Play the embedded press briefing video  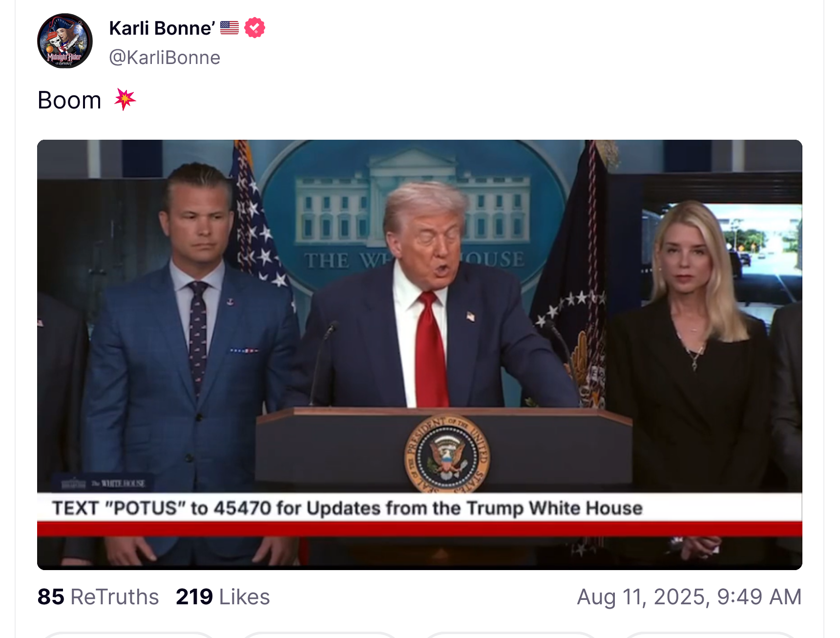[420, 355]
